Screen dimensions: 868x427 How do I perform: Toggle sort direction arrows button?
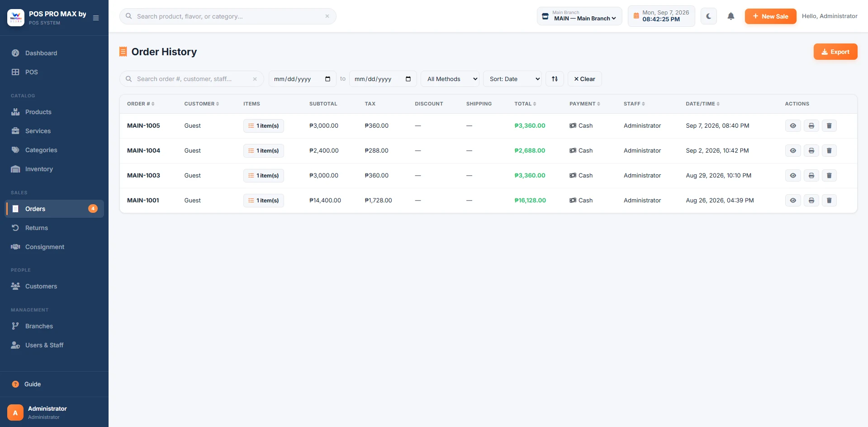coord(555,79)
